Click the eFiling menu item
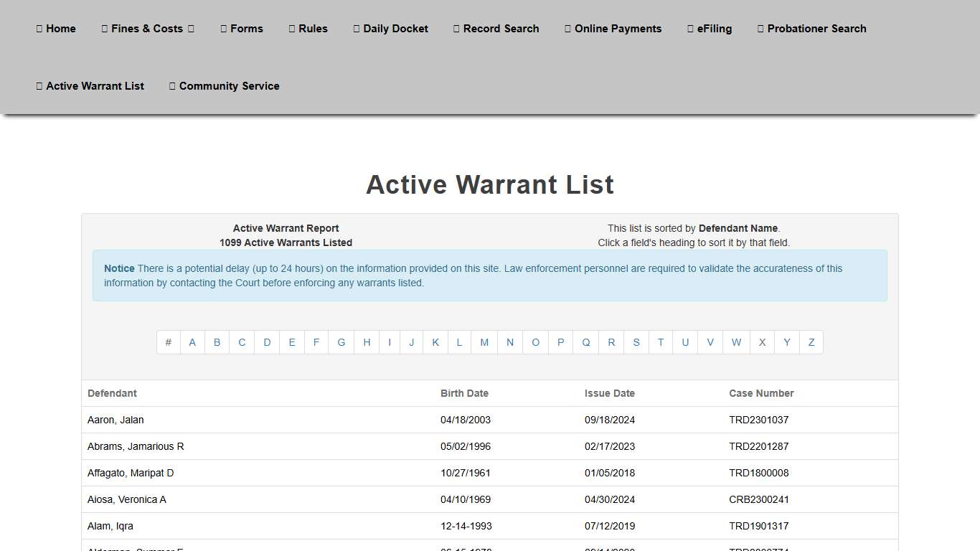 710,29
